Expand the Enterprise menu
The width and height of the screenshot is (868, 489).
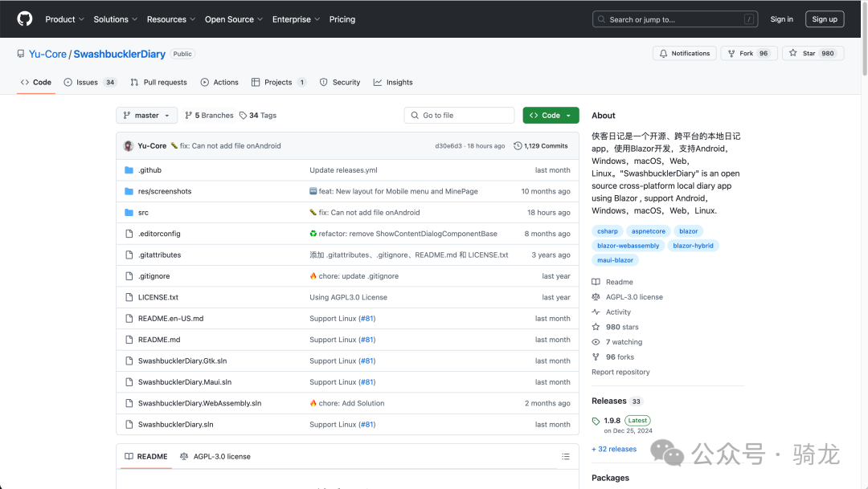point(296,19)
